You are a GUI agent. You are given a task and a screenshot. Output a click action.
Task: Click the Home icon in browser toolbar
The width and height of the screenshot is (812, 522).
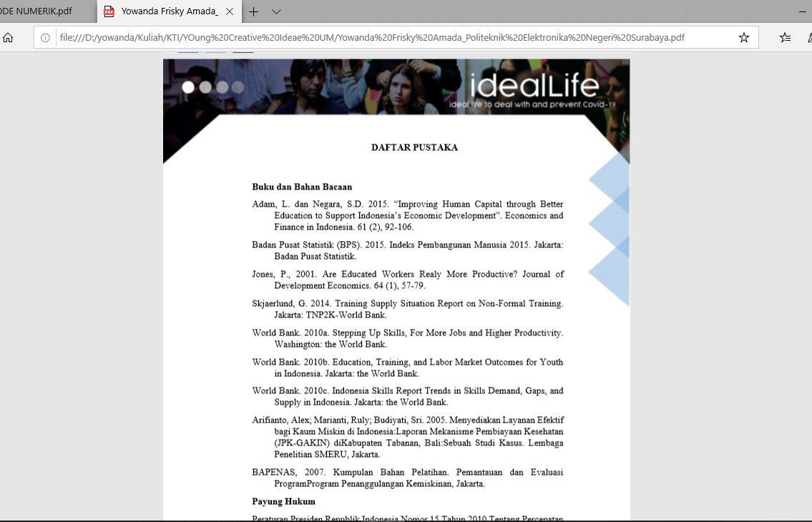coord(8,38)
